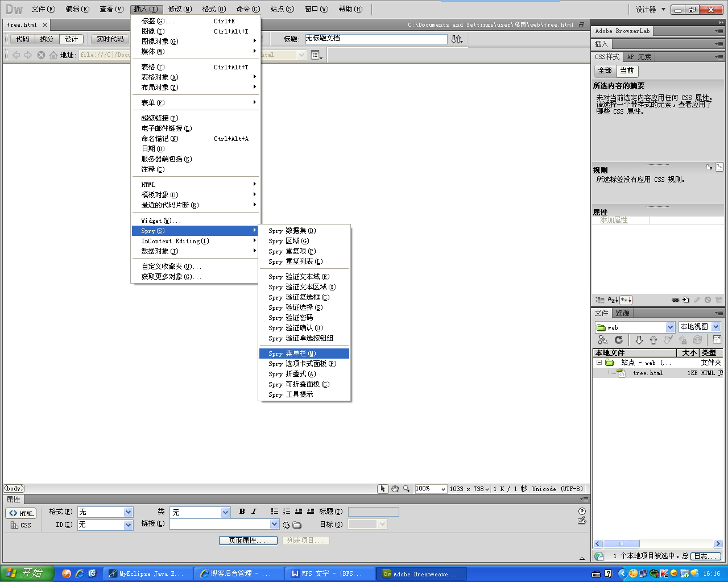Screen dimensions: 728x582
Task: Click the 添加属性 link
Action: click(614, 220)
